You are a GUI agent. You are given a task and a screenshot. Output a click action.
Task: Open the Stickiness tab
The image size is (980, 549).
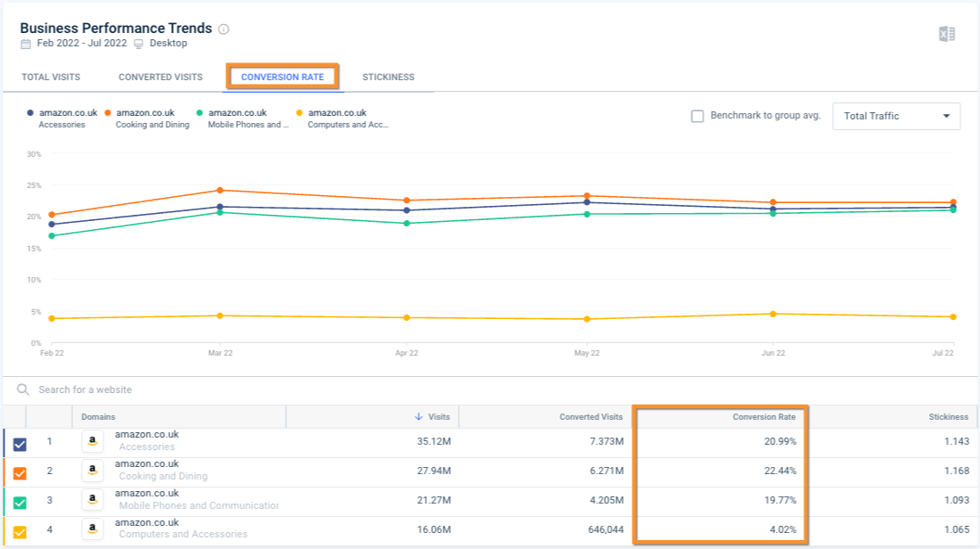(x=388, y=77)
